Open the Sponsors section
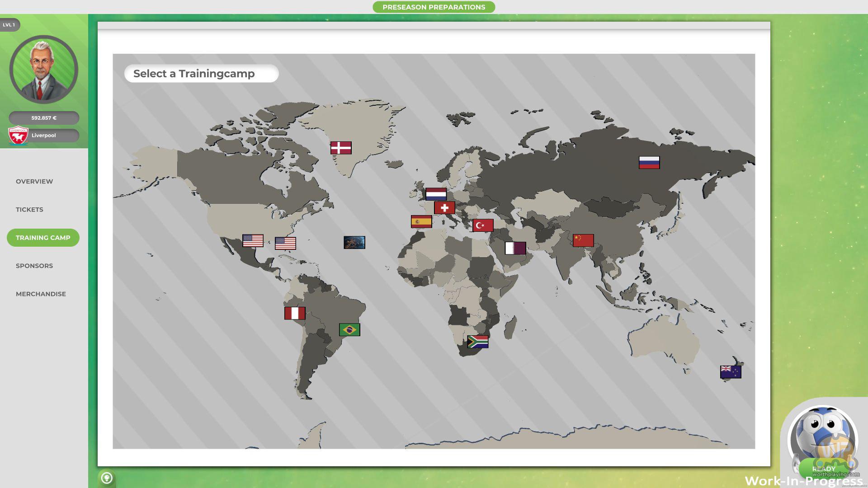This screenshot has width=868, height=488. [x=34, y=266]
